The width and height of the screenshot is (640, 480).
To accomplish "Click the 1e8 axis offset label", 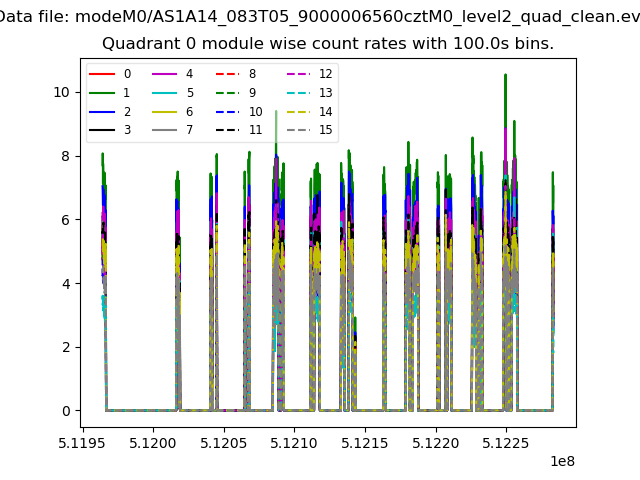I will pos(561,461).
